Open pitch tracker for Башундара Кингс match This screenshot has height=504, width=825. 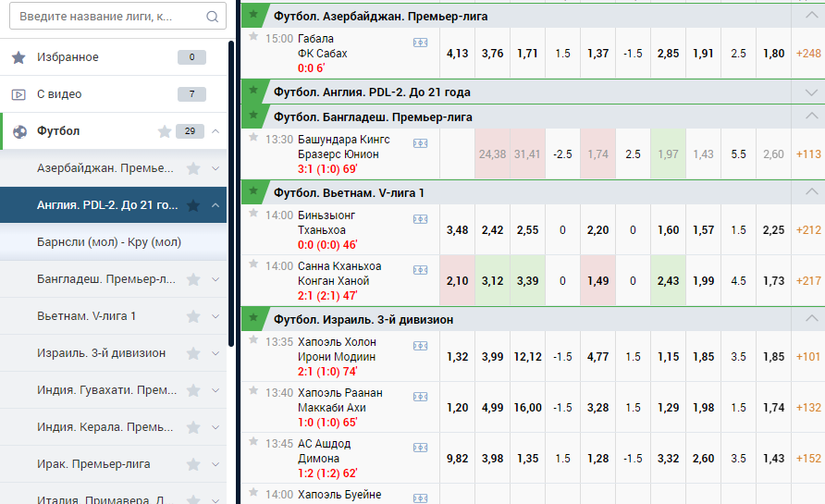(x=421, y=143)
